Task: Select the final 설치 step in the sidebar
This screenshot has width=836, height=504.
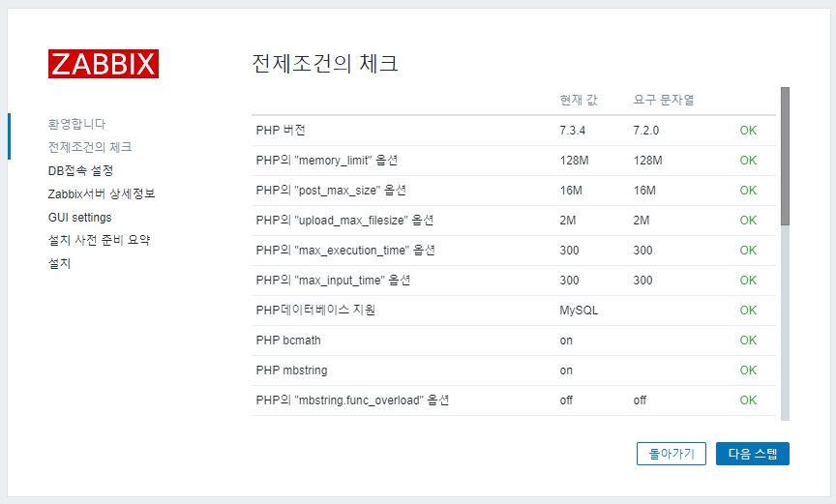Action: tap(59, 264)
